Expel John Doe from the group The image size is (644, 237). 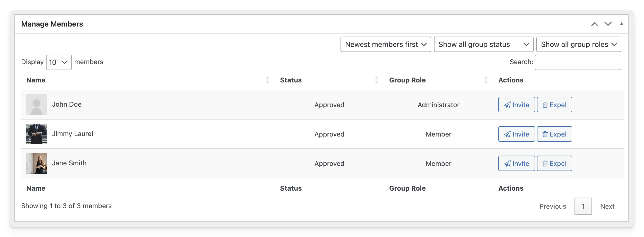(x=554, y=105)
